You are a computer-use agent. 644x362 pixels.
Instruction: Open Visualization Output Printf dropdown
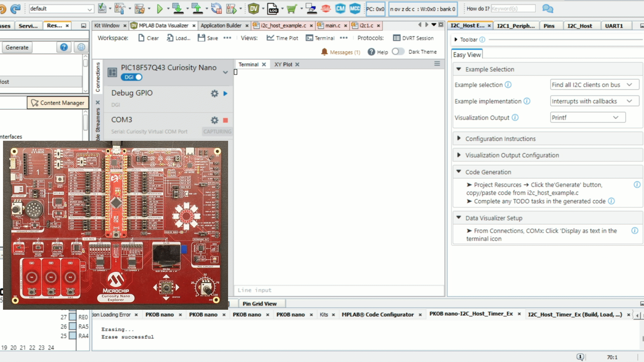[x=587, y=118]
